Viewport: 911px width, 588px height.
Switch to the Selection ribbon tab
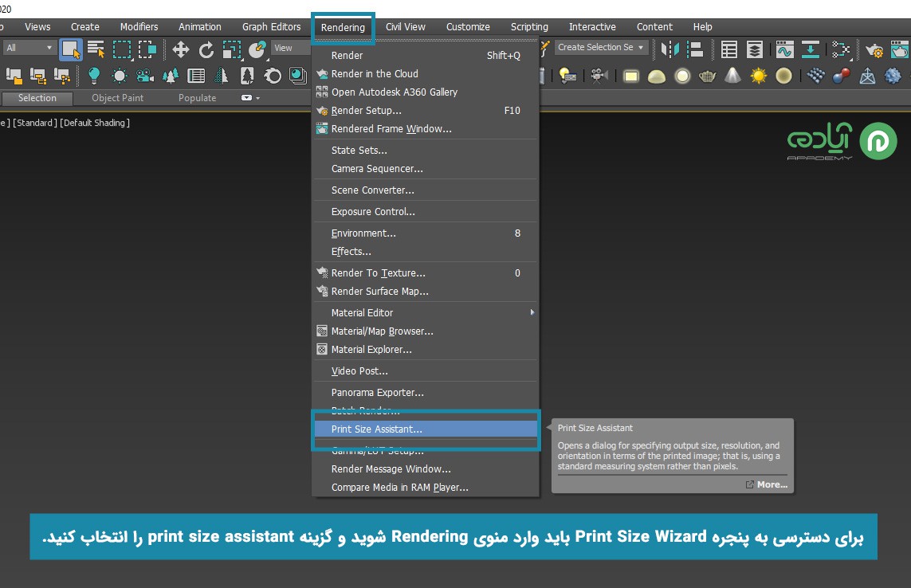coord(37,98)
